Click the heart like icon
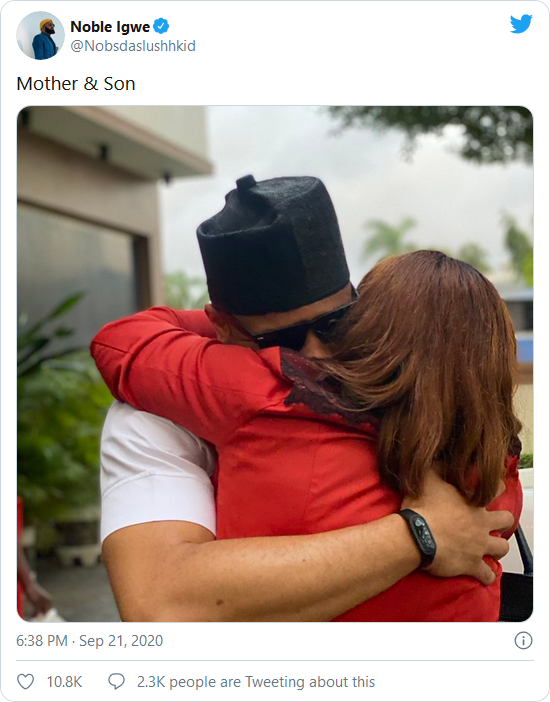Image resolution: width=550 pixels, height=702 pixels. click(26, 682)
